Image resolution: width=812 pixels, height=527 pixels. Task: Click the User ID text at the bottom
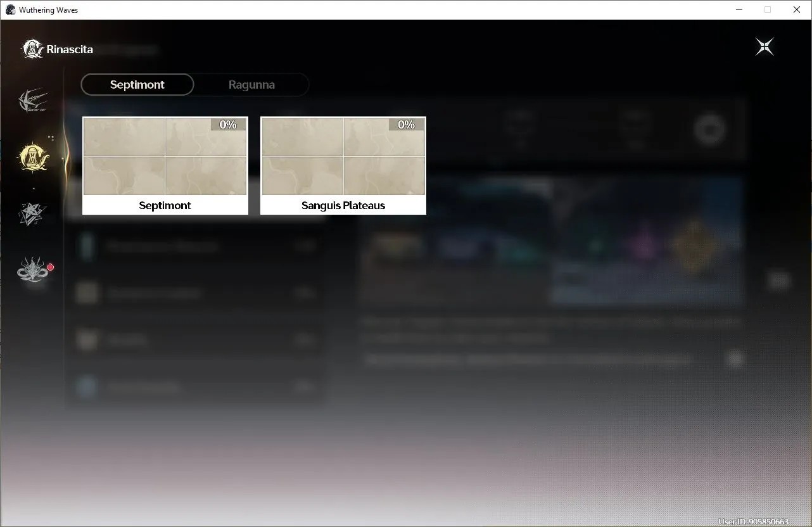coord(754,522)
